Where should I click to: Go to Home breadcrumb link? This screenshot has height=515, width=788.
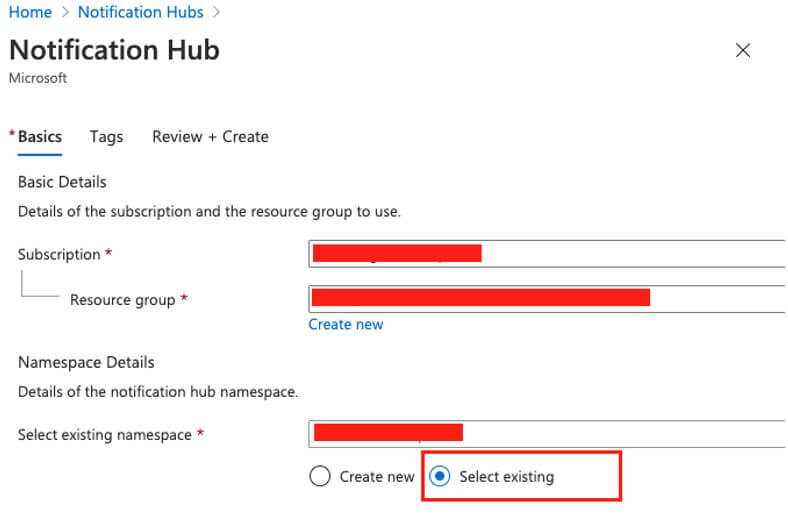[x=29, y=13]
